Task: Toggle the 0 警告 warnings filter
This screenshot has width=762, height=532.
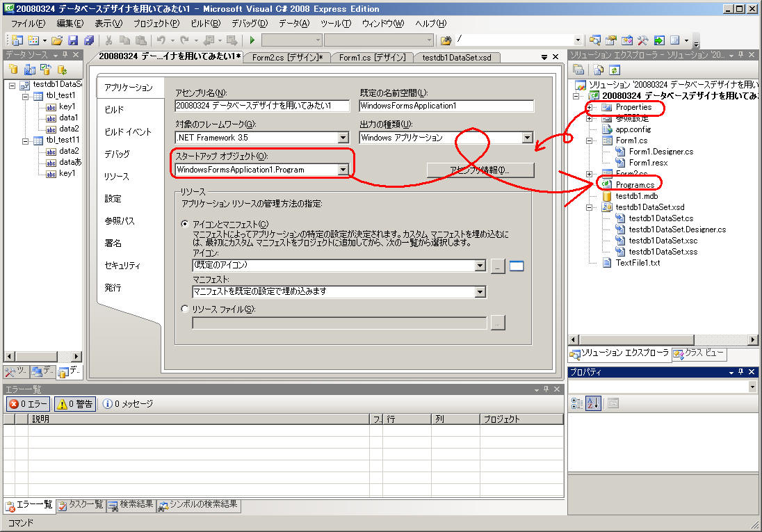Action: 74,403
